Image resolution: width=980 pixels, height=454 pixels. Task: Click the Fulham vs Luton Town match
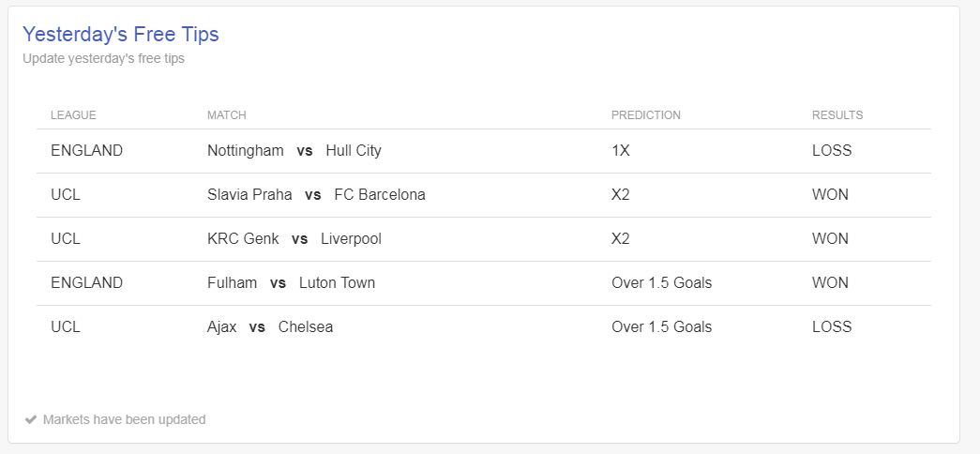(291, 282)
